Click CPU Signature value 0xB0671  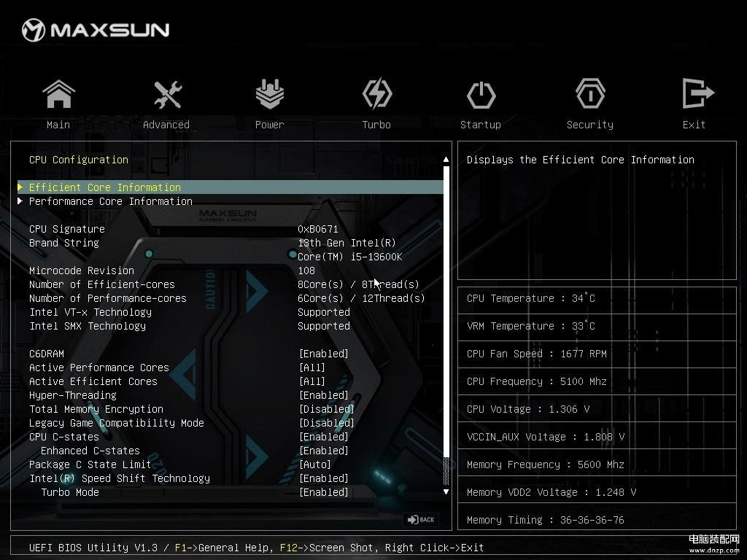(318, 229)
